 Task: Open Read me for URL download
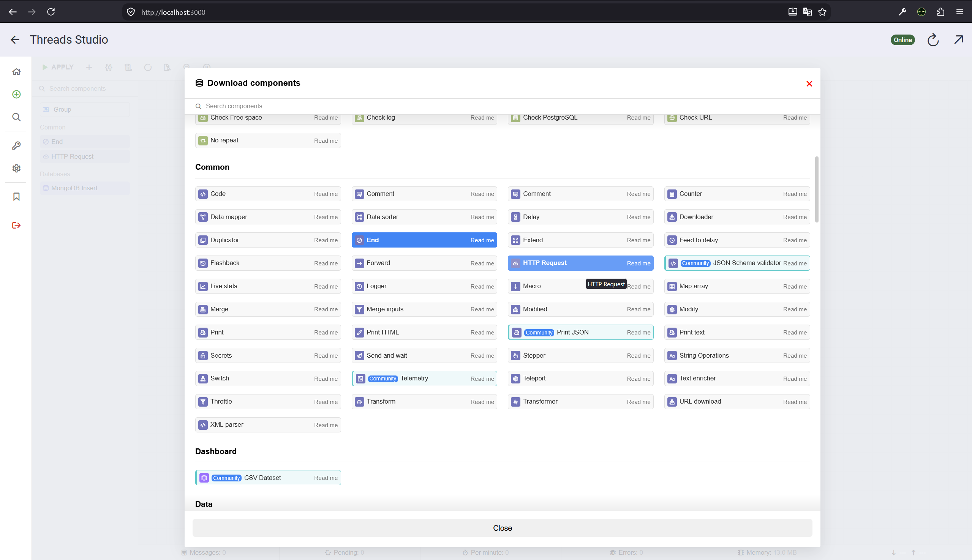(x=795, y=402)
